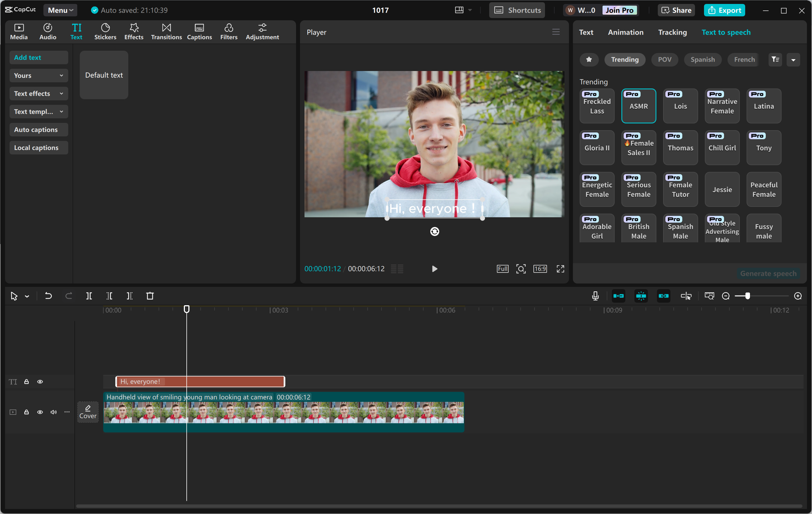This screenshot has width=812, height=514.
Task: Click the Record voiceover microphone icon
Action: pos(595,296)
